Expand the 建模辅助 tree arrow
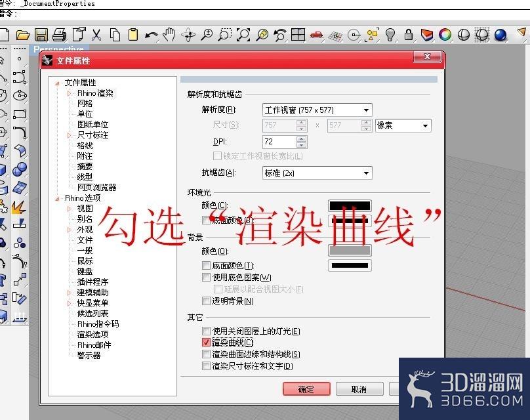Image resolution: width=530 pixels, height=420 pixels. pos(70,293)
